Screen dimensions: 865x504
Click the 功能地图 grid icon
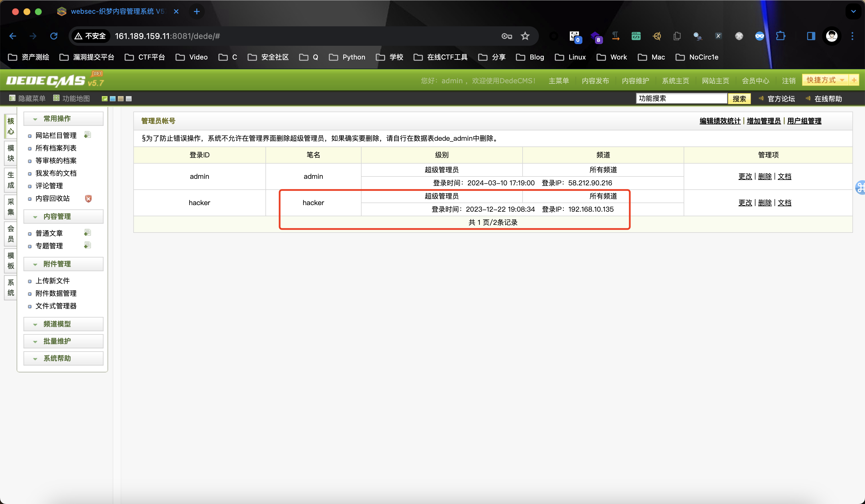coord(56,98)
